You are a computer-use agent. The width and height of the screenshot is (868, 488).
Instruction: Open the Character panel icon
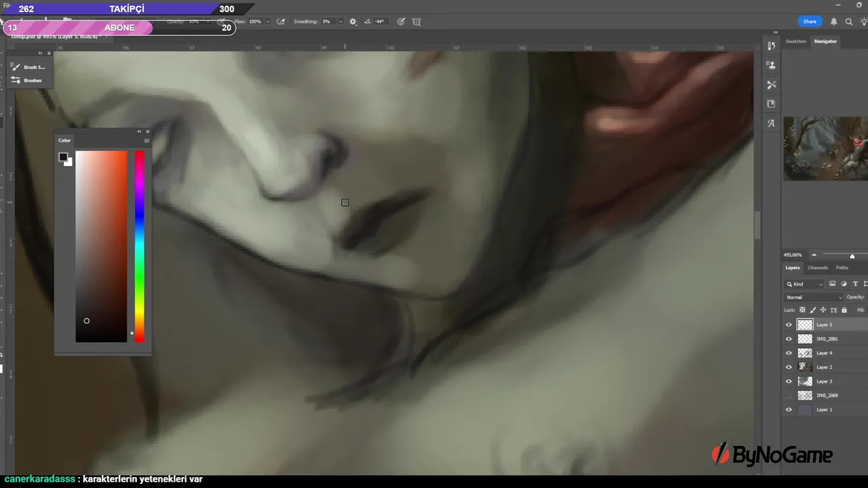click(x=771, y=123)
